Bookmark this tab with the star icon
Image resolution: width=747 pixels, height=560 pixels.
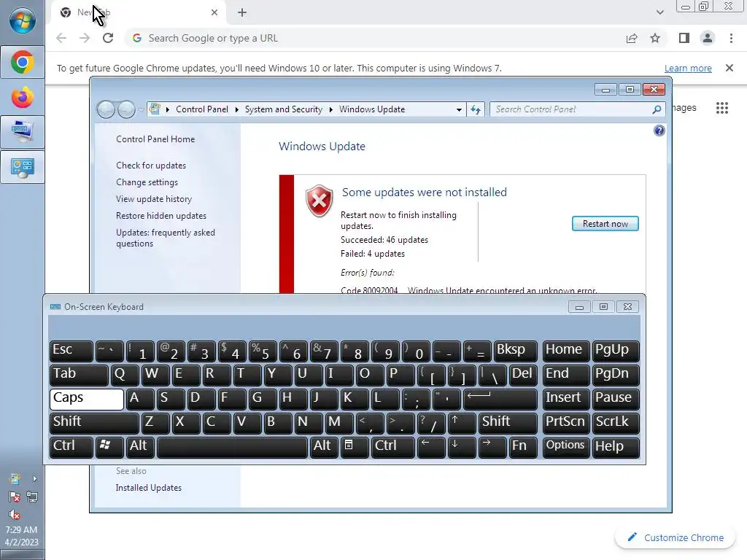(x=655, y=38)
